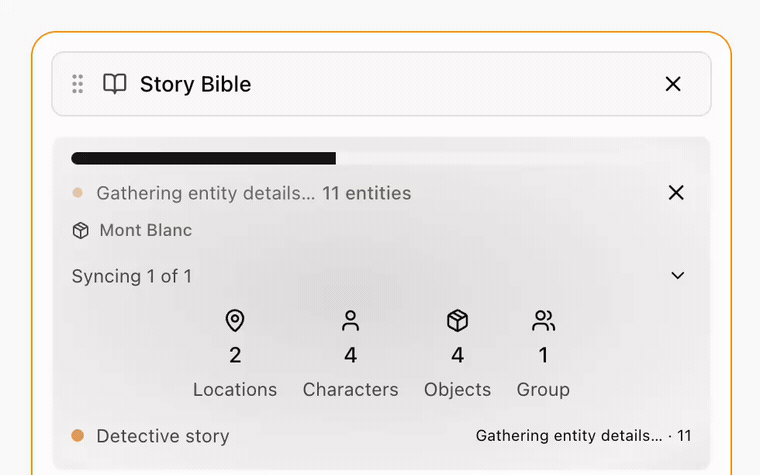Click the cube icon next to Mont Blanc
Viewport: 760px width, 475px height.
[80, 230]
